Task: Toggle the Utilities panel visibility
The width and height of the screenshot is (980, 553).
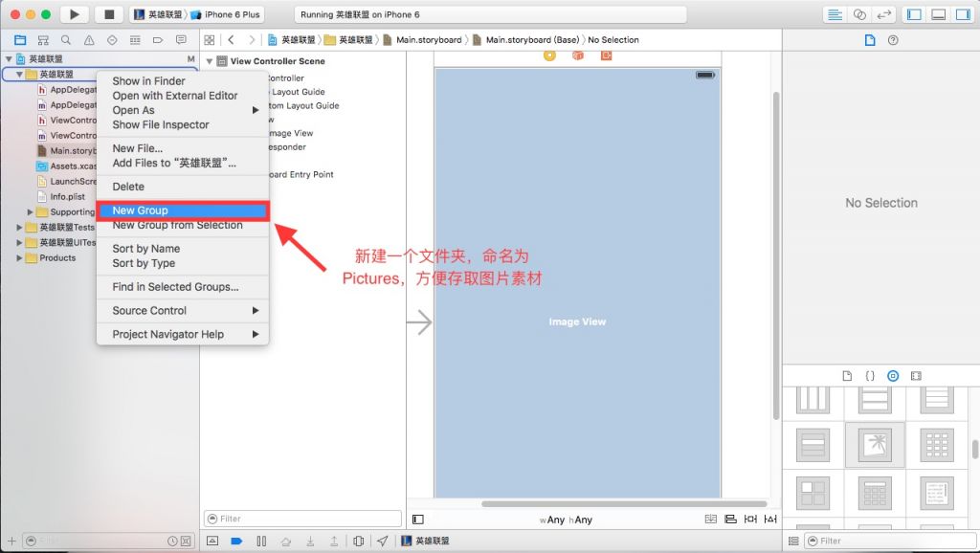Action: (x=962, y=14)
